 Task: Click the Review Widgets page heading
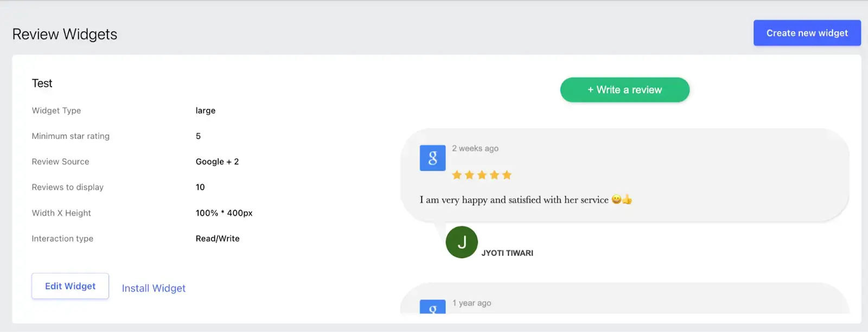(65, 34)
